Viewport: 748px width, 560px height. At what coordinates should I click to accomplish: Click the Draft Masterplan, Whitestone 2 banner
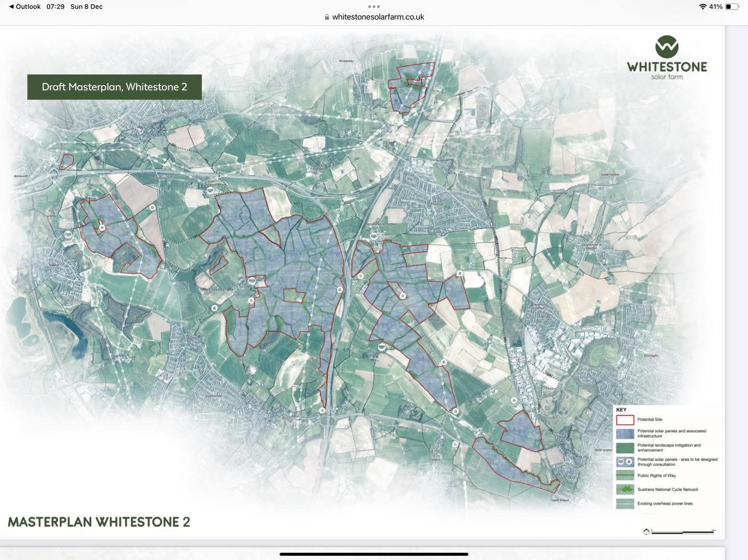(114, 87)
